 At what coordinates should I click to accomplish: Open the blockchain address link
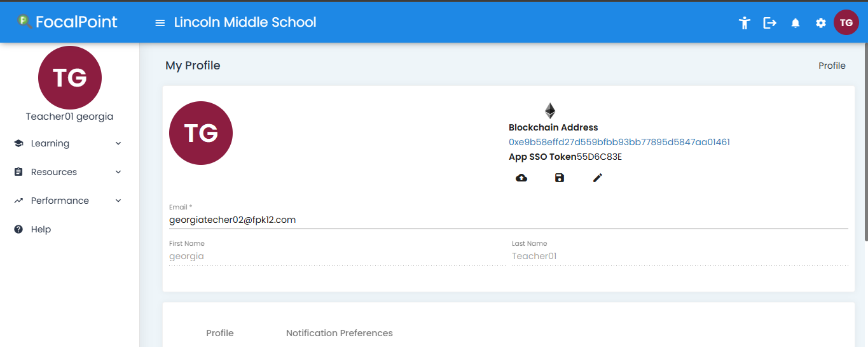tap(619, 142)
